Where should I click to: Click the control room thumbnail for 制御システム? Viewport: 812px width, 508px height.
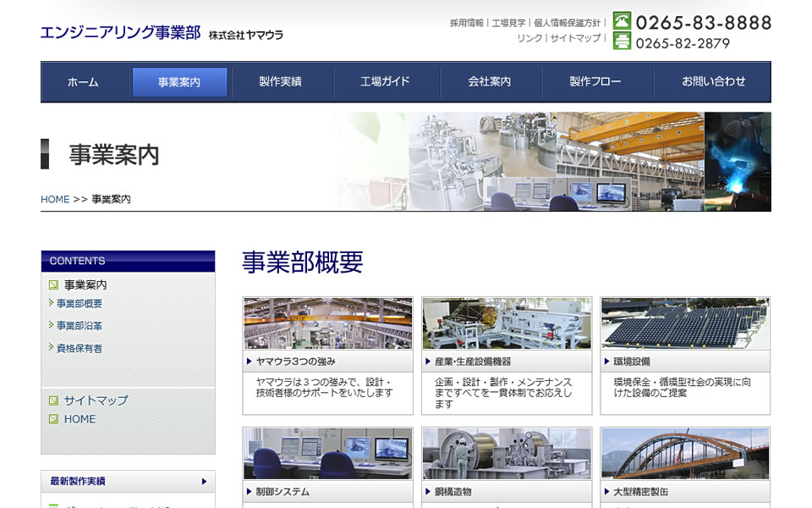pos(328,454)
